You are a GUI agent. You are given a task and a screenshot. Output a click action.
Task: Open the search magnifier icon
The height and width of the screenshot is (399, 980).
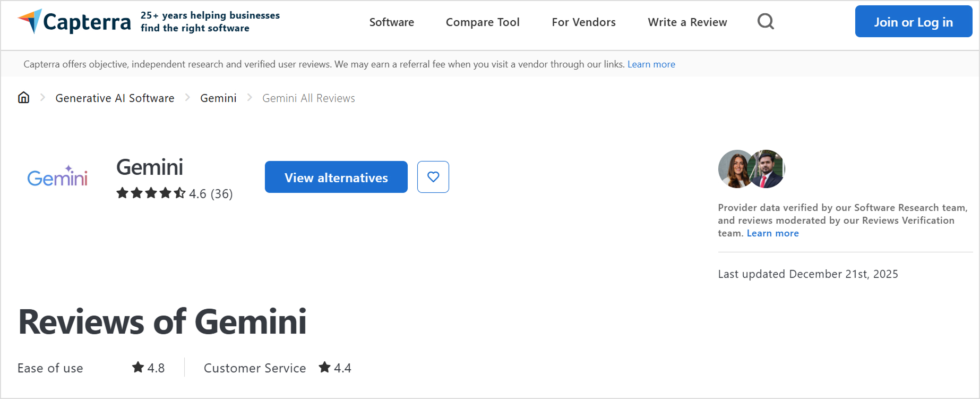point(766,22)
